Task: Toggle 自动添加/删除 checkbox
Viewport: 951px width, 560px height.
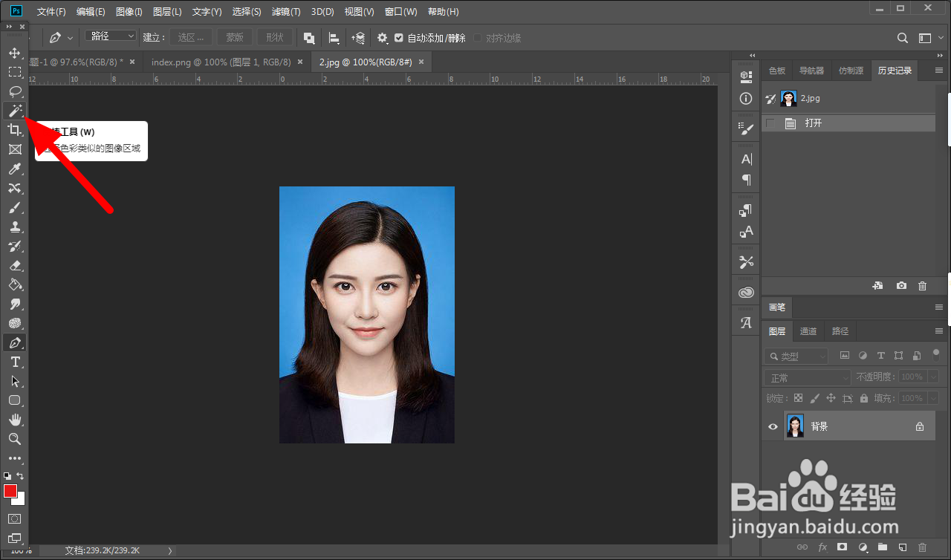Action: pos(399,38)
